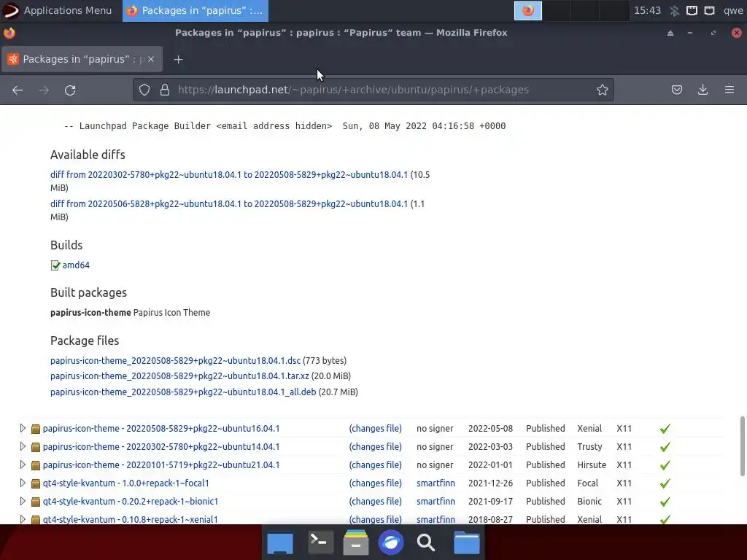Open the Firefox downloads panel
Screen dimensions: 747x560
click(703, 90)
